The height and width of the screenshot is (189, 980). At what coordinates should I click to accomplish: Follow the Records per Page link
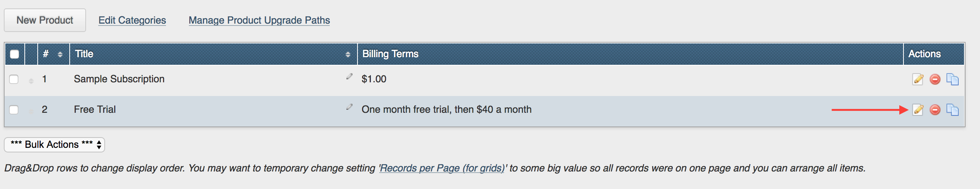pos(442,168)
